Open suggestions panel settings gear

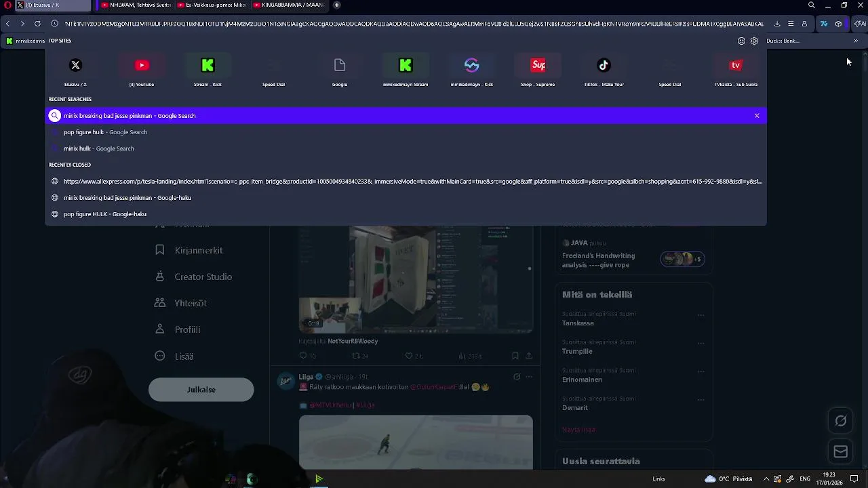tap(754, 41)
